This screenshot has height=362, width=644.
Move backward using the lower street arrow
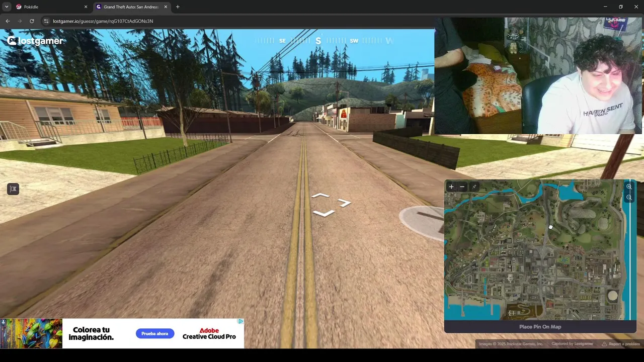click(323, 214)
